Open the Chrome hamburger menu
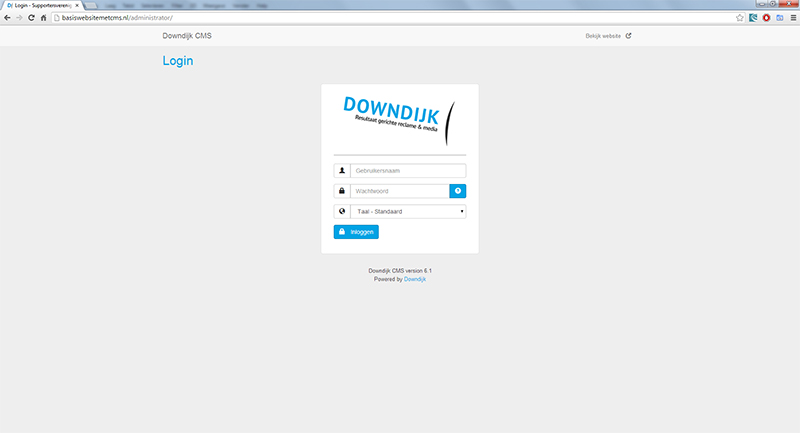 pos(793,18)
